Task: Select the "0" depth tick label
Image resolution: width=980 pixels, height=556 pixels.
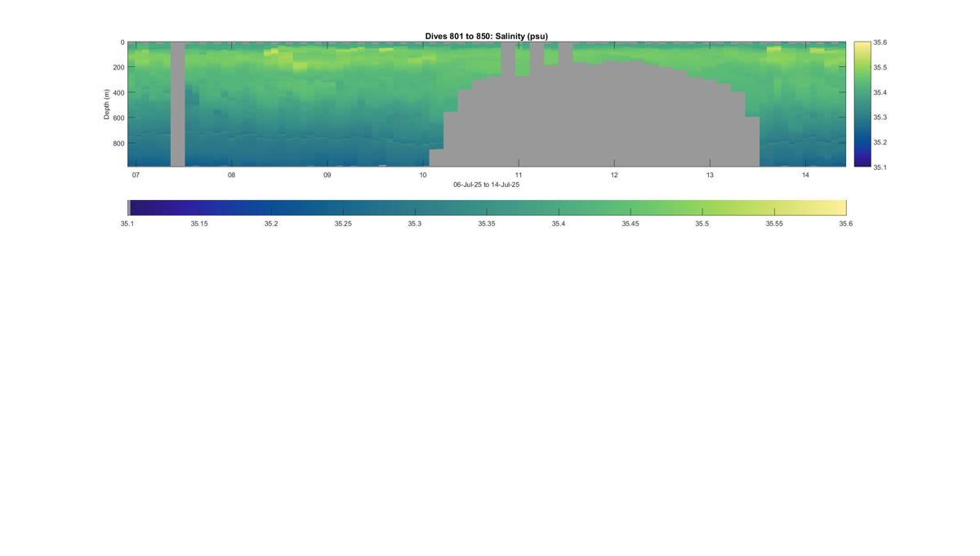Action: pyautogui.click(x=122, y=42)
